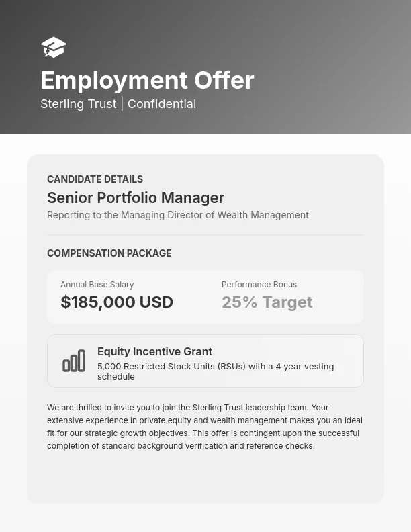Click the Performance Bonus label
Viewport: 411px width, 532px height.
(x=259, y=285)
